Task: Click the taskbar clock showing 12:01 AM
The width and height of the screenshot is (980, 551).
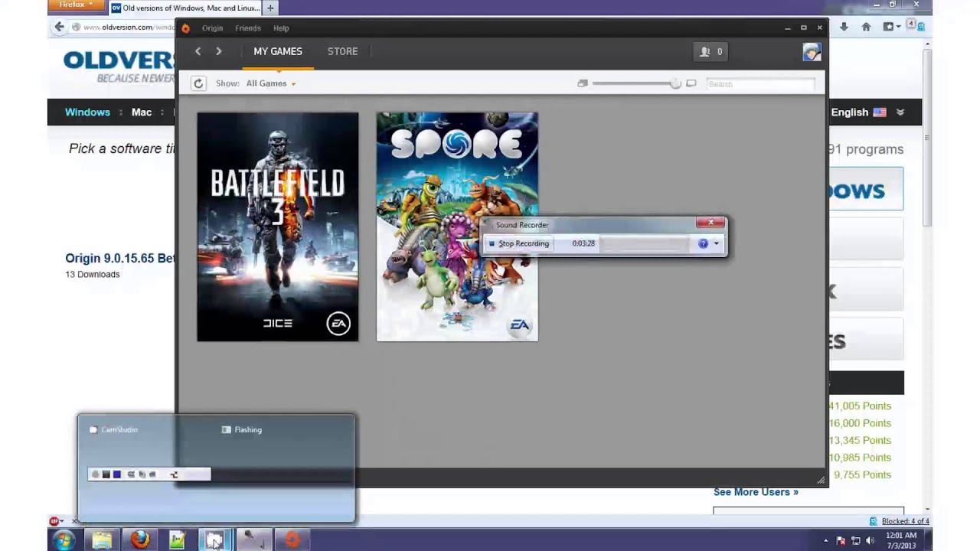Action: pyautogui.click(x=900, y=540)
